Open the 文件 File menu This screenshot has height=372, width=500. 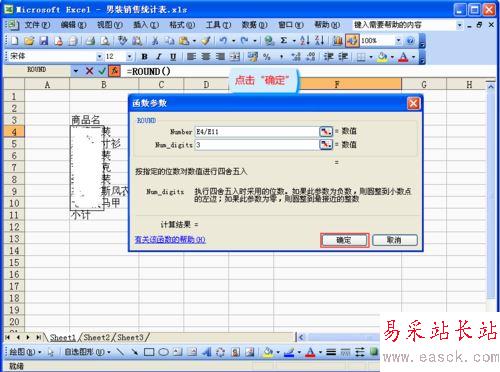[37, 25]
